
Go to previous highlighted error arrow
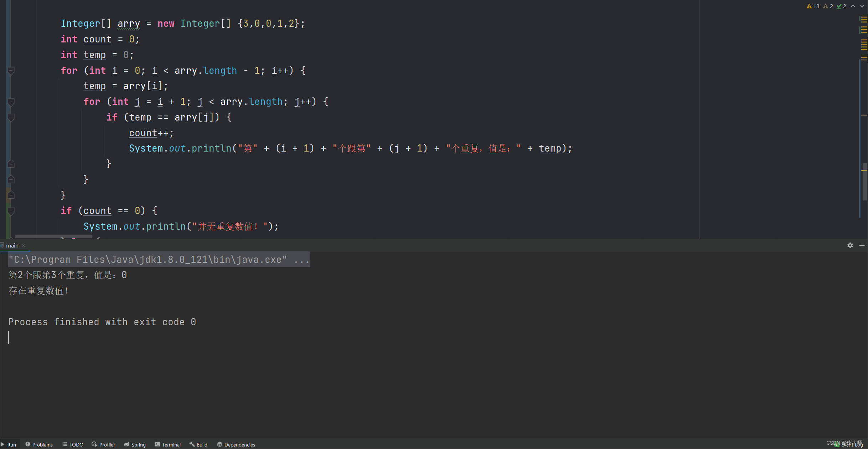tap(853, 6)
